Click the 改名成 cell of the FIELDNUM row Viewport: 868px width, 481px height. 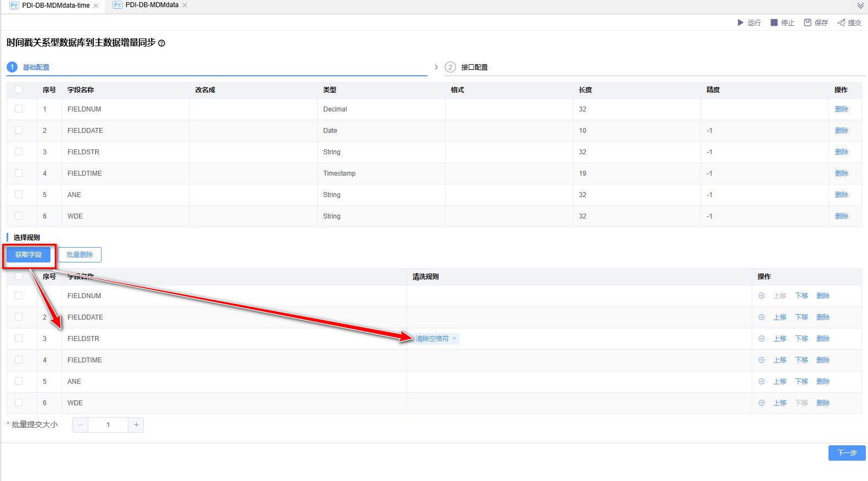[x=253, y=109]
